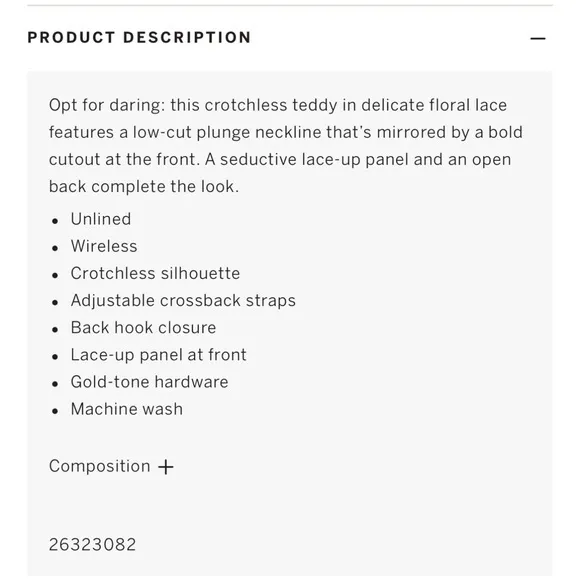Click the words 'Opt for daring' in description
Viewport: 580px width, 580px height.
(104, 105)
